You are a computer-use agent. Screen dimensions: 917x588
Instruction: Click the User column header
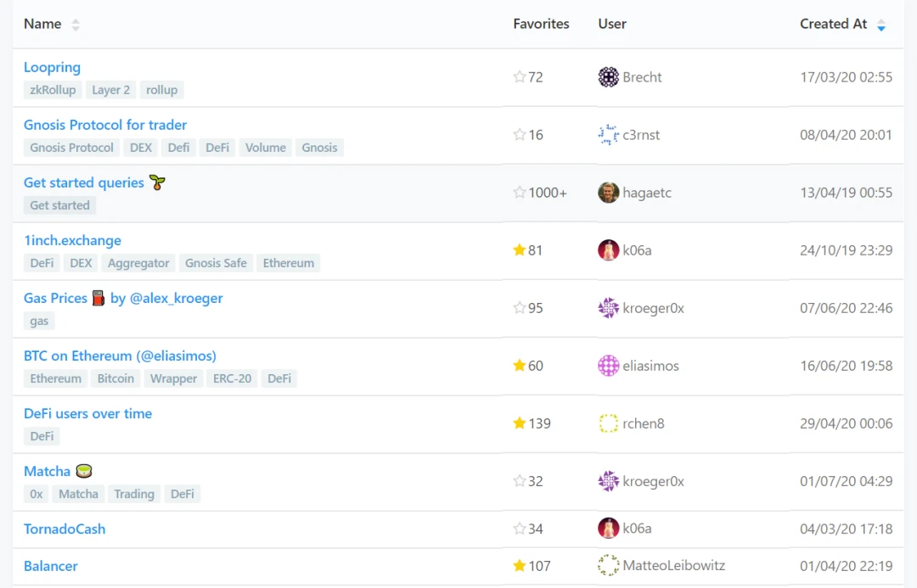[x=612, y=24]
